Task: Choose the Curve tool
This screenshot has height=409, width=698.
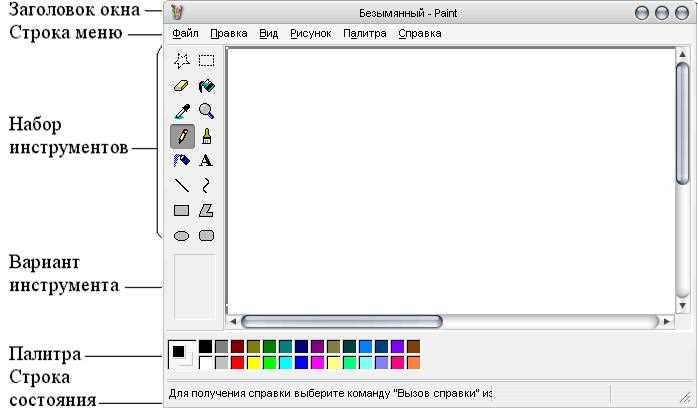Action: pos(206,185)
